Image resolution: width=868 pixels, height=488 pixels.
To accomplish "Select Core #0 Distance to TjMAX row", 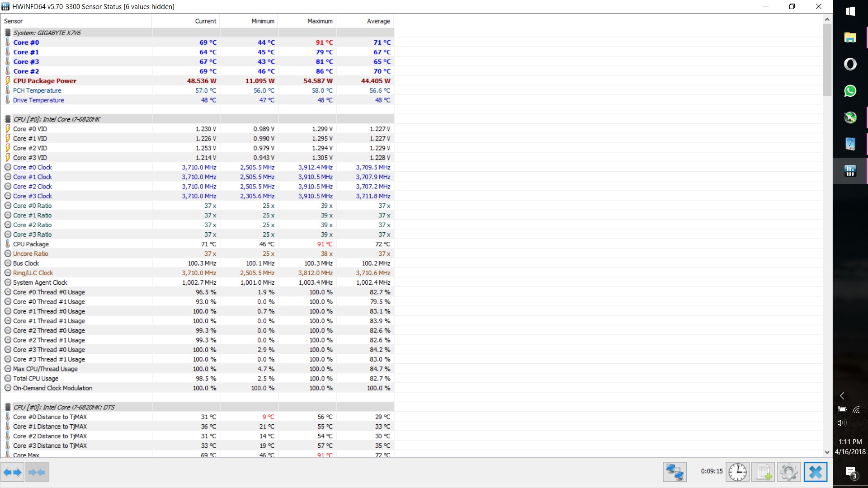I will (x=197, y=417).
